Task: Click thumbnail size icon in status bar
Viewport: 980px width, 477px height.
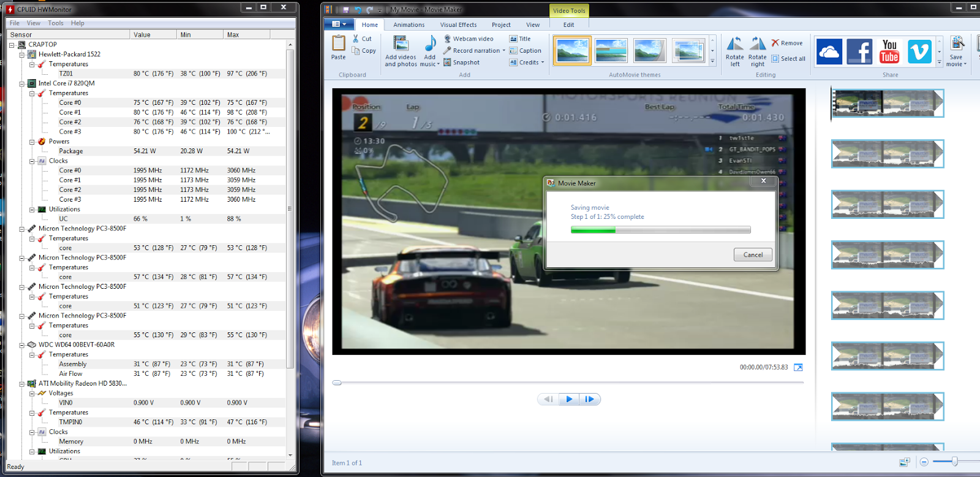Action: pos(905,462)
